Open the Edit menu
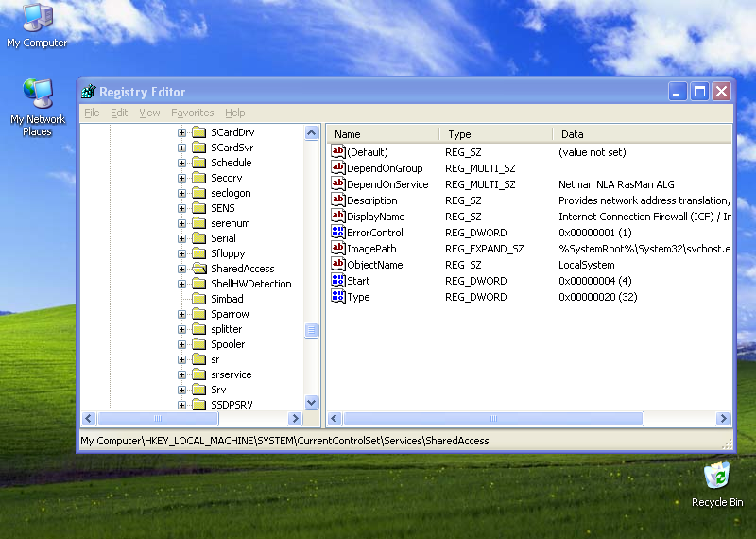 [x=119, y=113]
